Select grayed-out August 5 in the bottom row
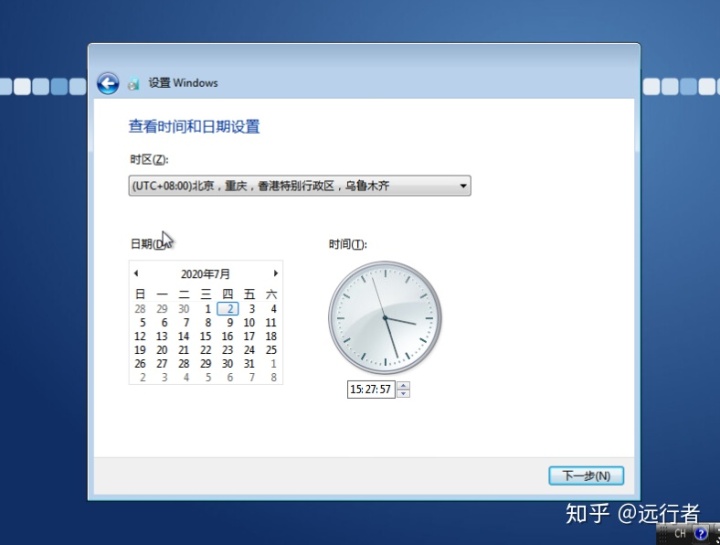 point(208,377)
